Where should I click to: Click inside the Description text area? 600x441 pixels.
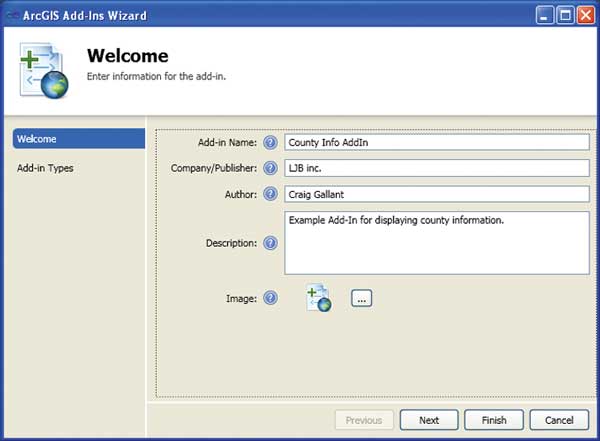(x=437, y=243)
